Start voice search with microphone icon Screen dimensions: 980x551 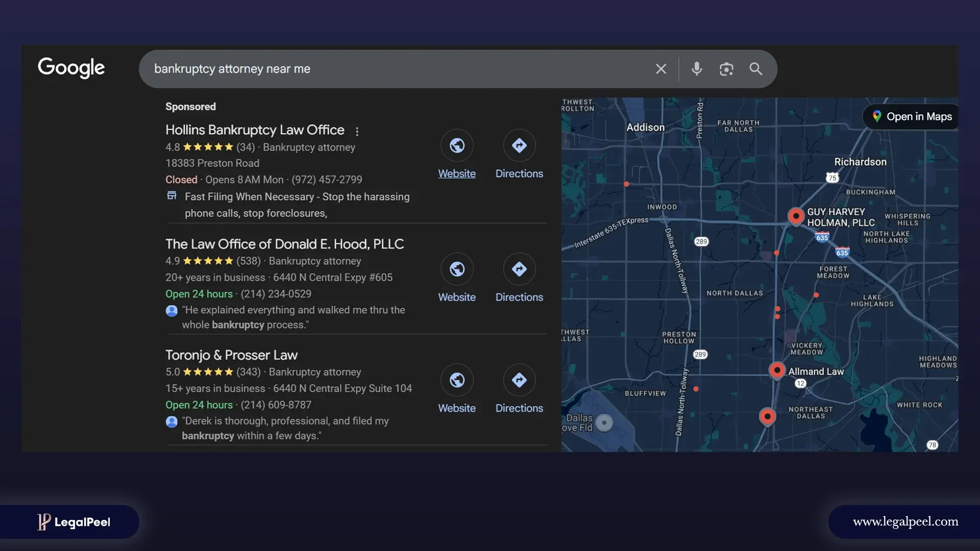click(x=697, y=69)
